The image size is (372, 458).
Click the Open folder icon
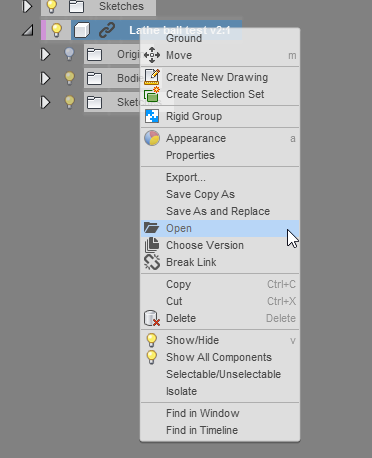[152, 228]
